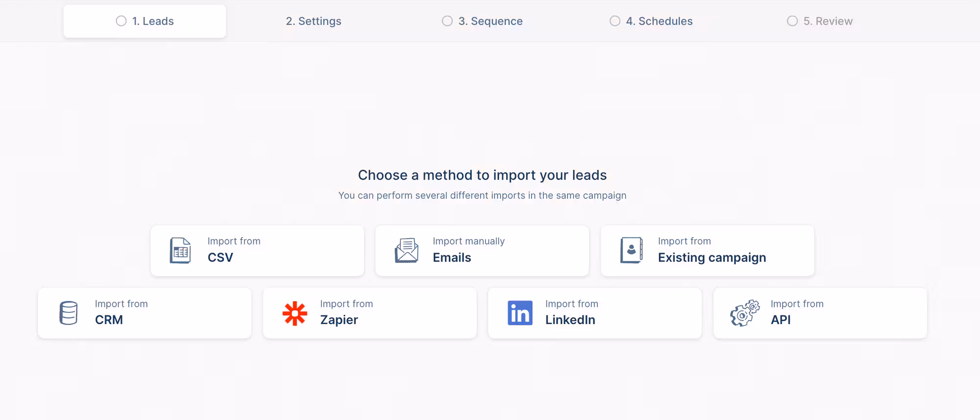980x420 pixels.
Task: Click the orange Zapier asterisk logo
Action: tap(294, 313)
